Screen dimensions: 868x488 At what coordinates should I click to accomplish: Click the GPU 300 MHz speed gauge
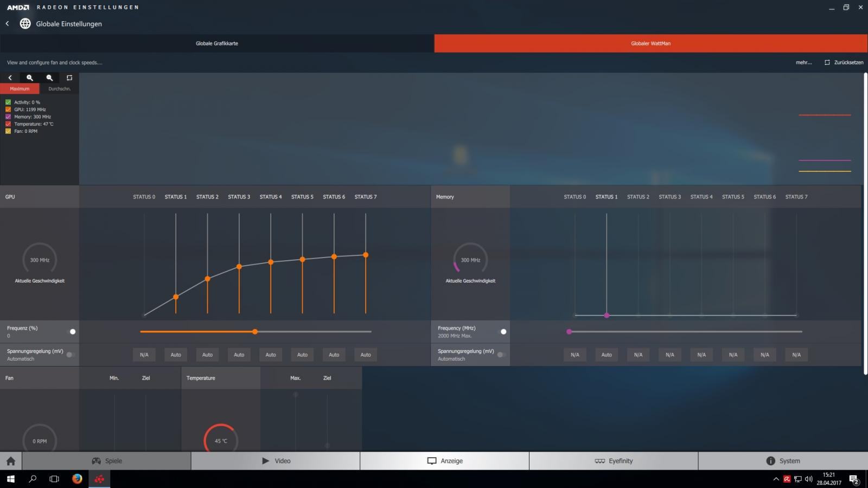40,260
